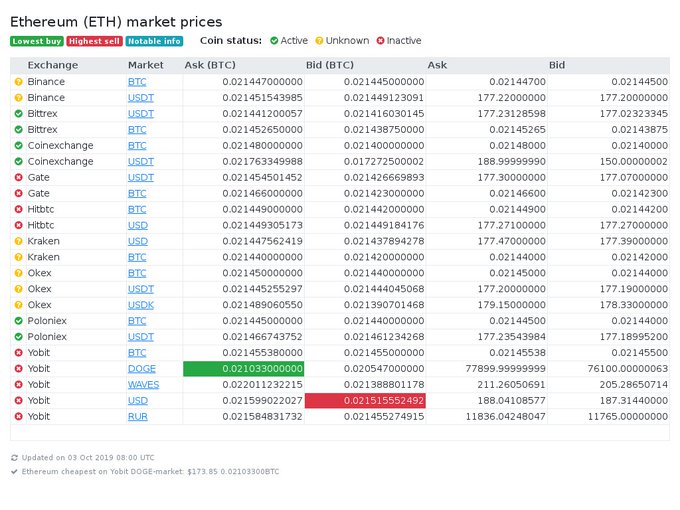Open the Gate USDT market link

click(x=141, y=177)
